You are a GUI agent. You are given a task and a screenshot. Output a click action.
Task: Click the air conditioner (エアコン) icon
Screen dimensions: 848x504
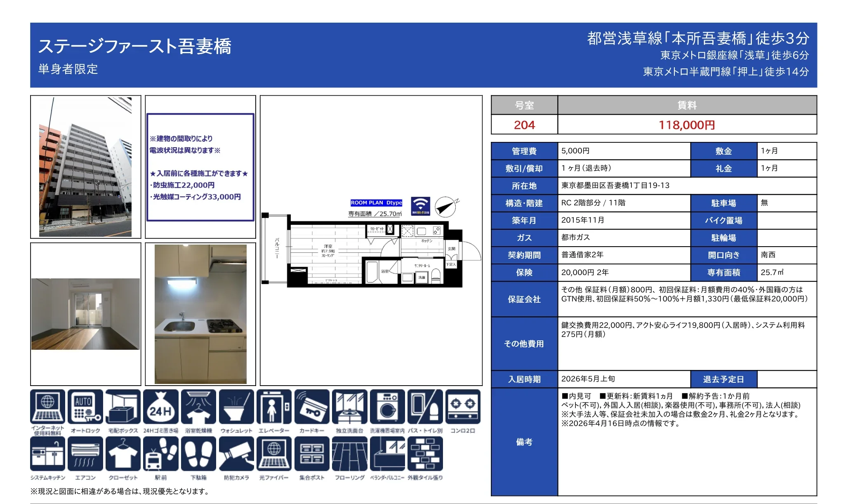pyautogui.click(x=85, y=454)
